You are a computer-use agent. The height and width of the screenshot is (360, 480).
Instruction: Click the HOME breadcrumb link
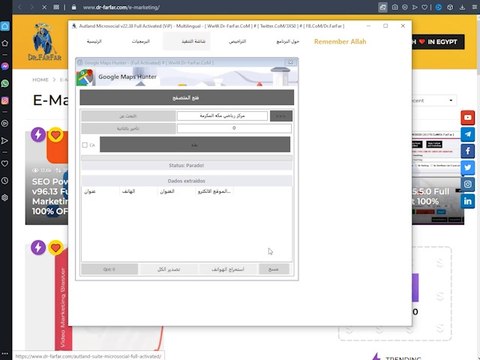tap(40, 80)
